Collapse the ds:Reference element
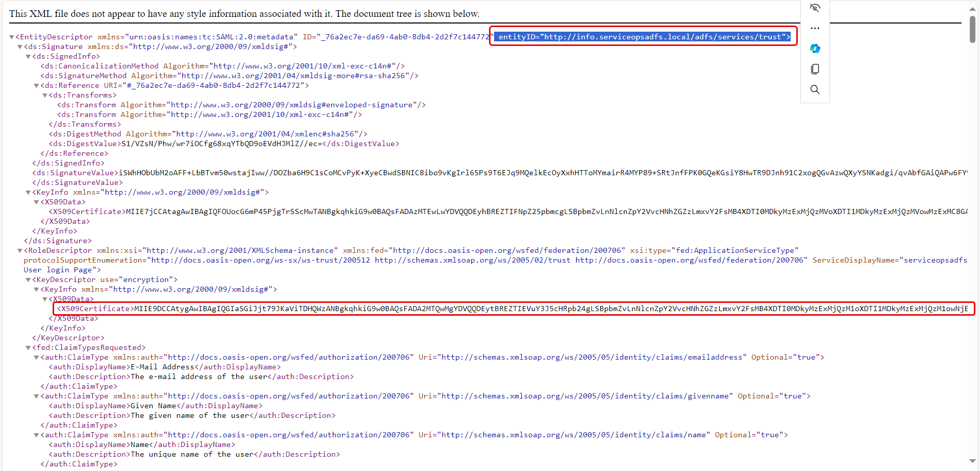980x471 pixels. tap(36, 85)
